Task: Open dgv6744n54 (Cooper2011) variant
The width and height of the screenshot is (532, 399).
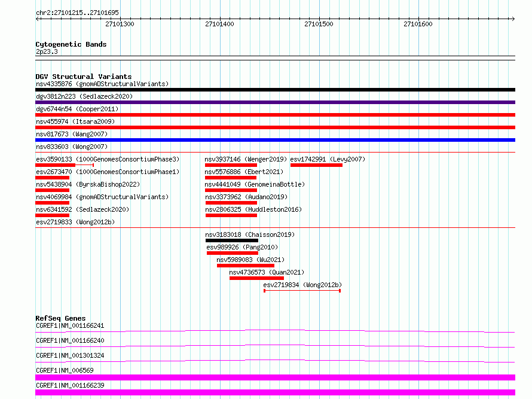Action: click(77, 109)
